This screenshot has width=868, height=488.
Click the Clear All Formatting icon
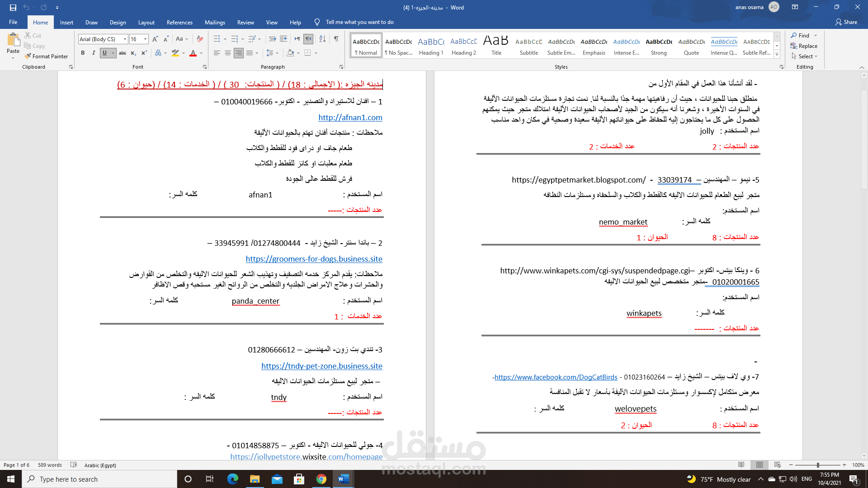point(200,39)
